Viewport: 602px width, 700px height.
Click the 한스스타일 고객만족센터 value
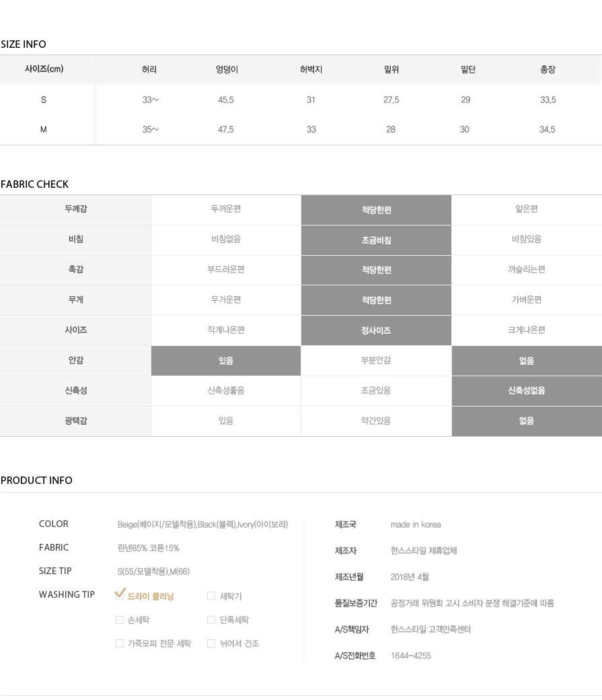tap(430, 629)
